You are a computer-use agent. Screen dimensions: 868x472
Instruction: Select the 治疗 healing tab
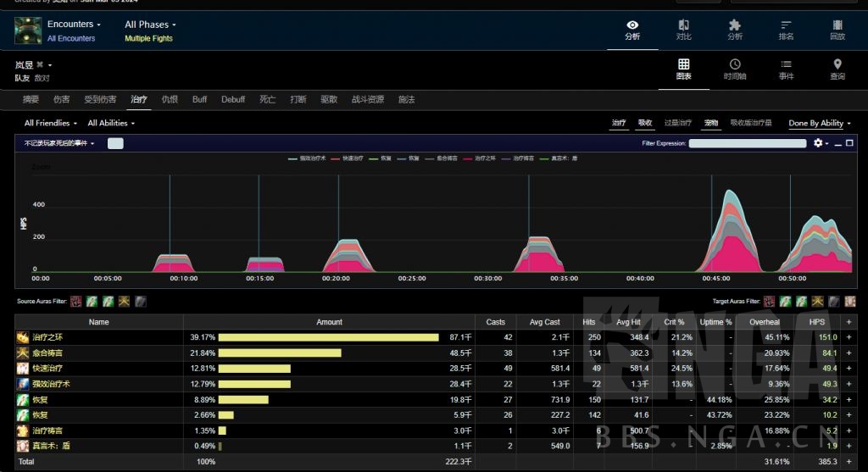tap(139, 100)
